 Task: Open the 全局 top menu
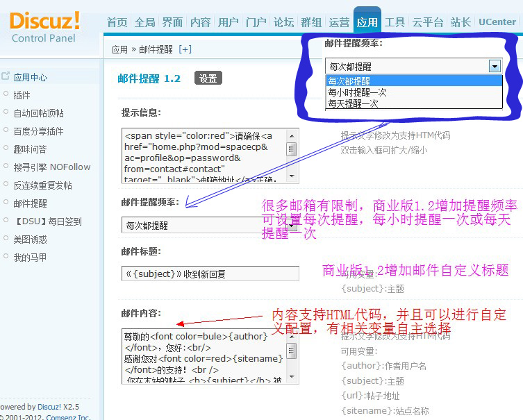tap(144, 22)
